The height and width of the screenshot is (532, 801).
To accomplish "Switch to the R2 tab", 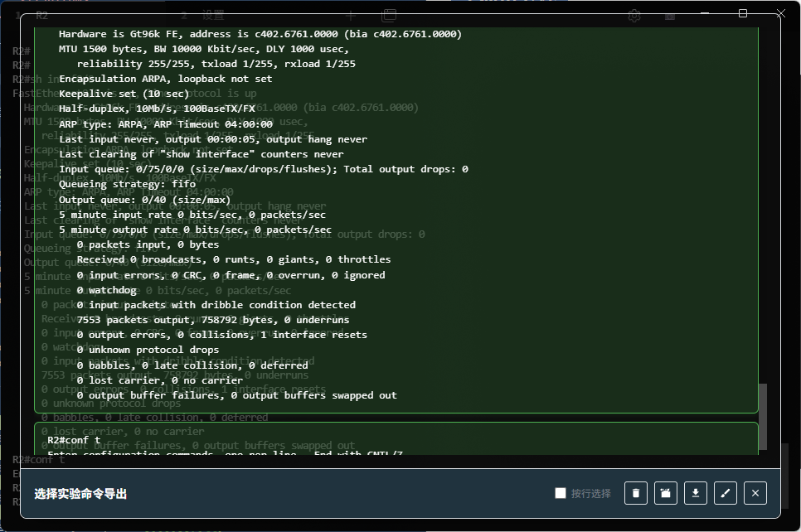I will pos(41,16).
